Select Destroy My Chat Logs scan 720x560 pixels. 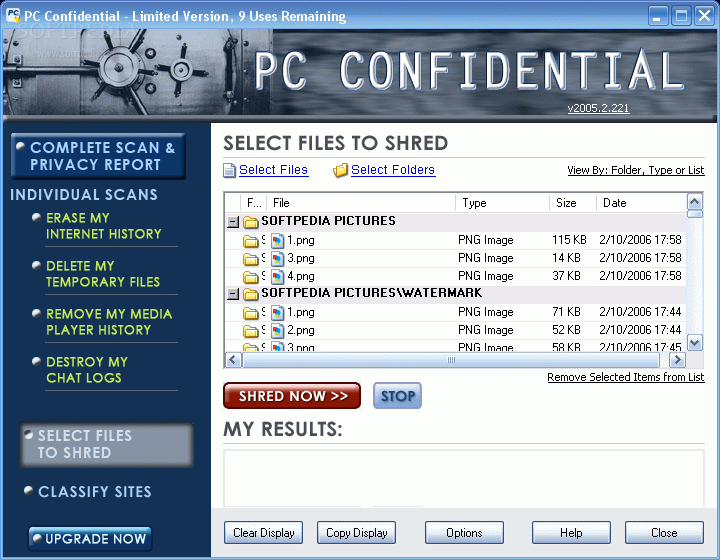pos(86,370)
